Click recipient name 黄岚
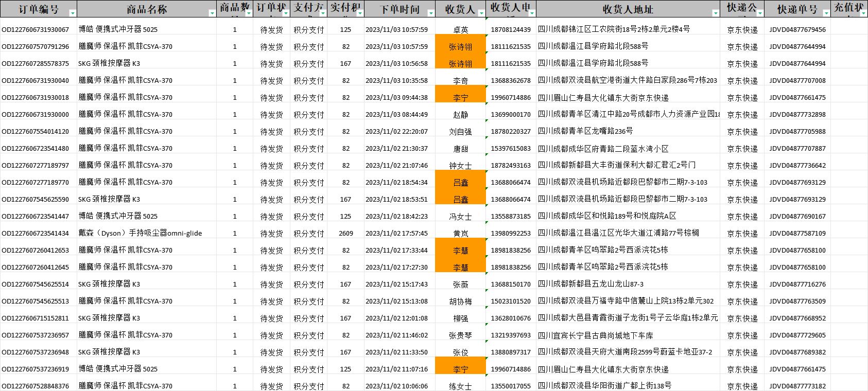Screen dimensions: 868x391 point(461,234)
